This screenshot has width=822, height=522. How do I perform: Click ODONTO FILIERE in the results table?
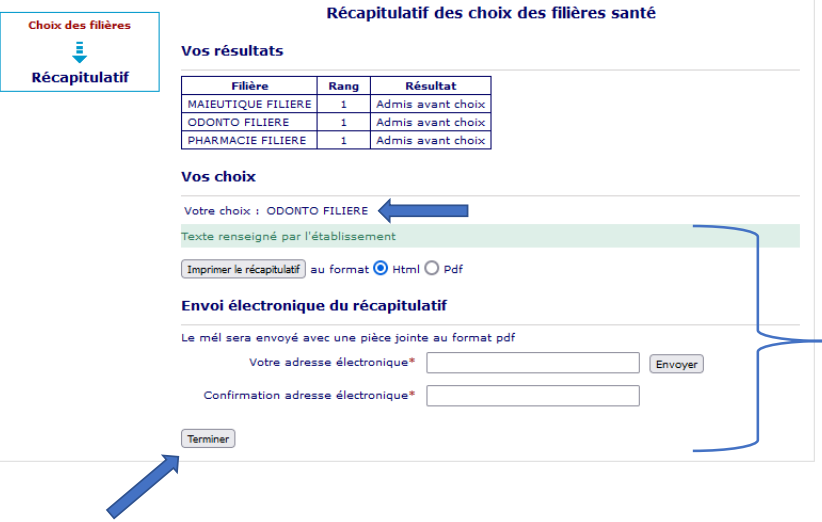(249, 122)
